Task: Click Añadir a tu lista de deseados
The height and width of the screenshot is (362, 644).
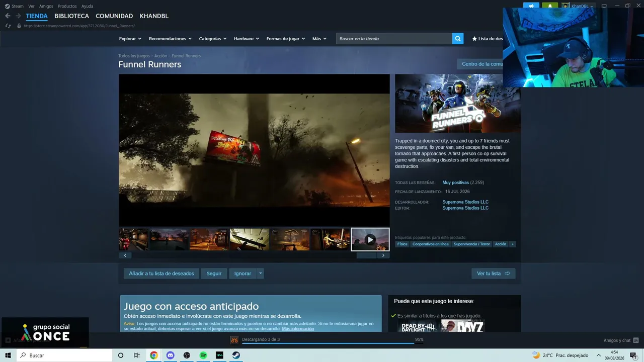Action: [x=162, y=274]
